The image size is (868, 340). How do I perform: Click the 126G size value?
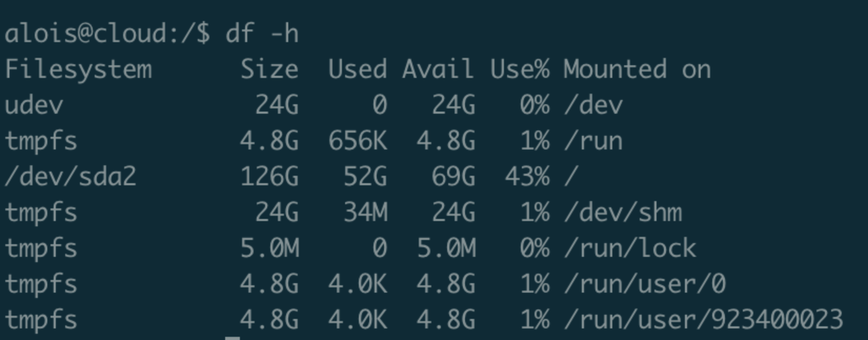click(x=269, y=176)
